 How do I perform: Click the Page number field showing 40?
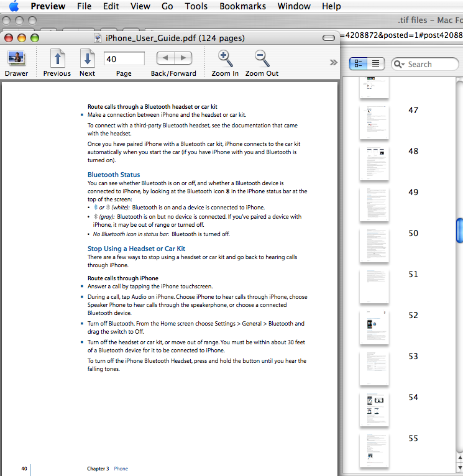124,58
